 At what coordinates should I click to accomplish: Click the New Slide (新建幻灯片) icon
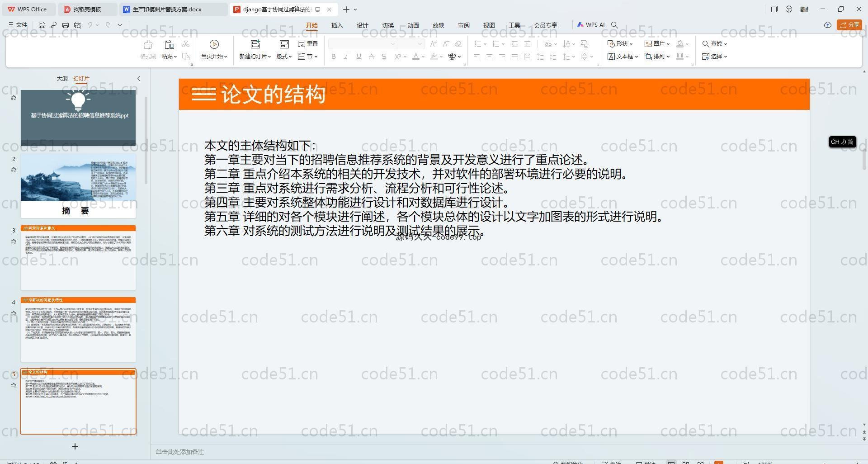[x=255, y=44]
